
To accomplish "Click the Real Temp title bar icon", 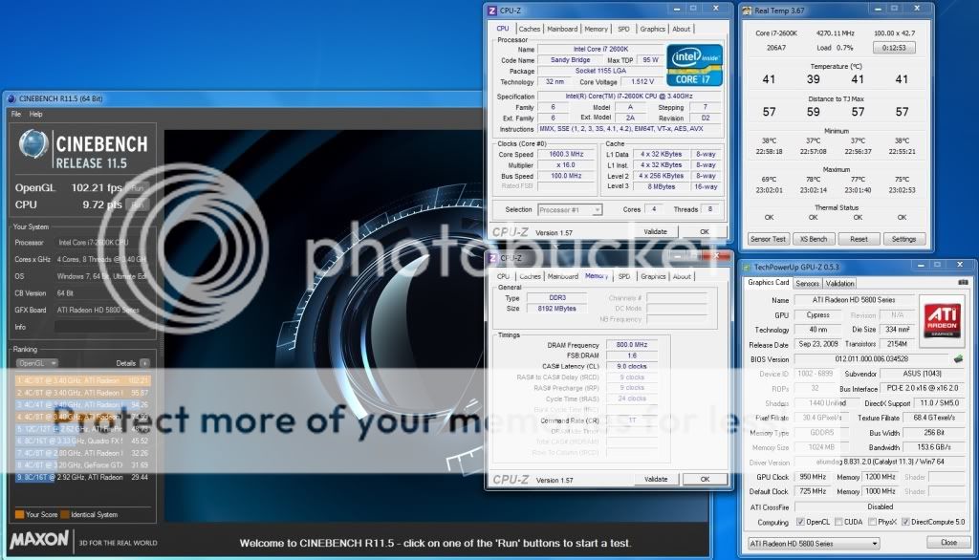I will point(747,11).
